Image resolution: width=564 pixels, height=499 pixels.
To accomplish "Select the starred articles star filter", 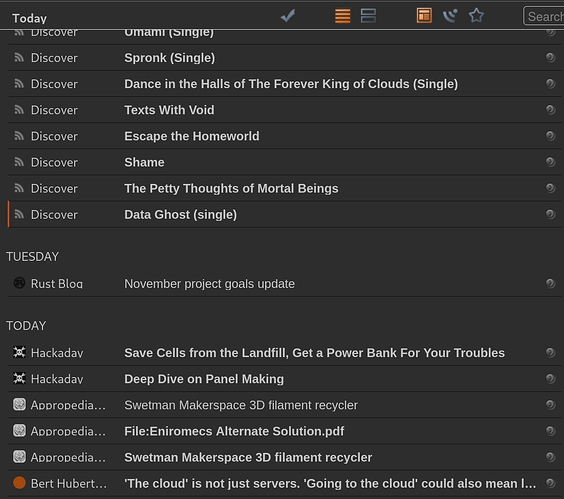I will (476, 16).
